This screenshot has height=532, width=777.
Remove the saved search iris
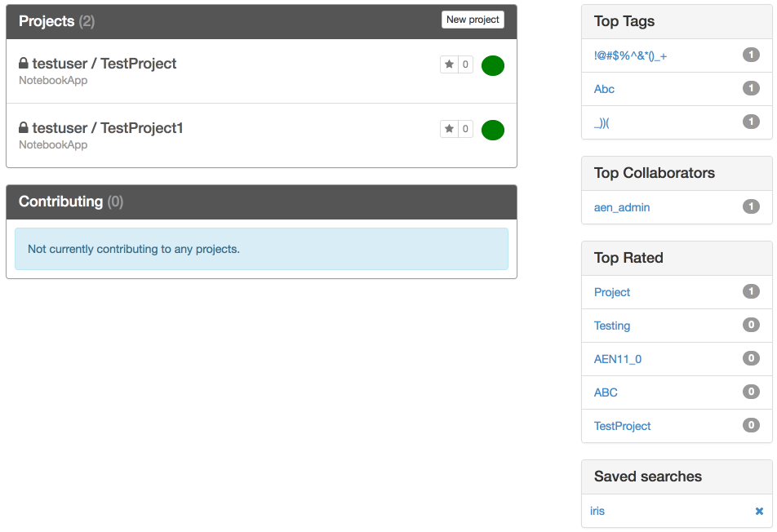(759, 512)
